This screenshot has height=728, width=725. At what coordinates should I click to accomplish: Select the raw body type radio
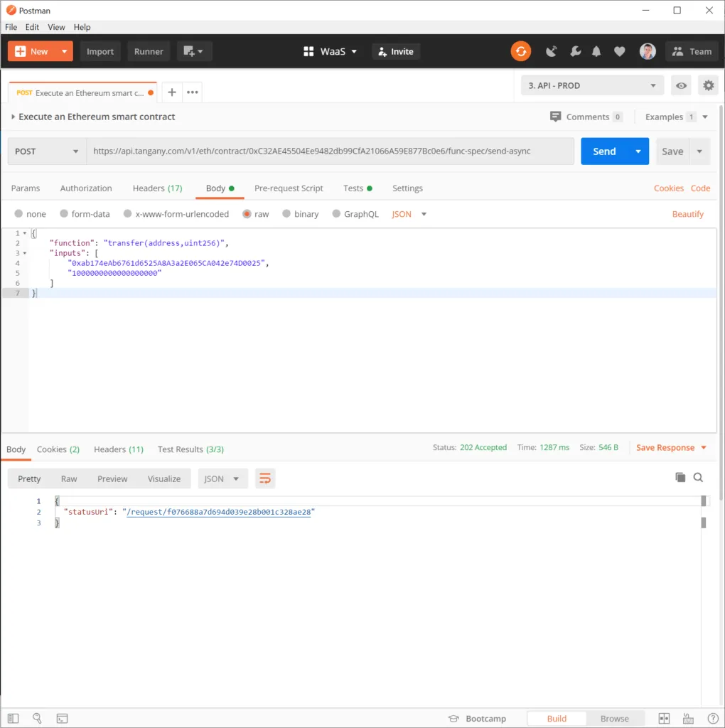coord(247,213)
